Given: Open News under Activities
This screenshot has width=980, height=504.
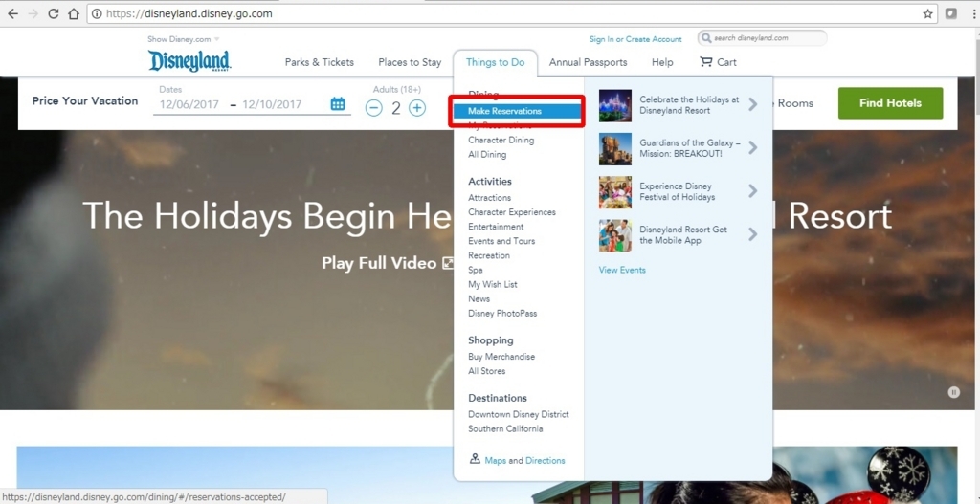Looking at the screenshot, I should [479, 298].
